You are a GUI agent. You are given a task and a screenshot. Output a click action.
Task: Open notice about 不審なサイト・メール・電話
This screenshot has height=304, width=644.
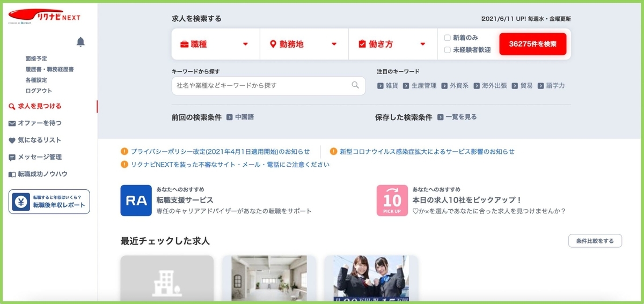tap(230, 165)
